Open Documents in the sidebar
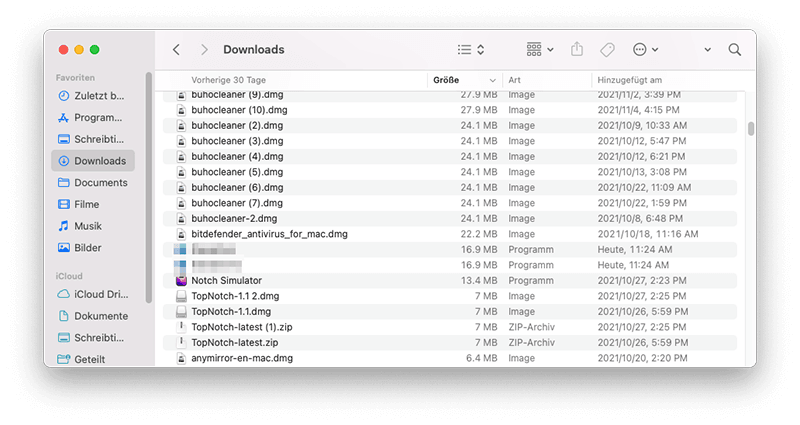Viewport: 800px width, 425px height. click(100, 183)
